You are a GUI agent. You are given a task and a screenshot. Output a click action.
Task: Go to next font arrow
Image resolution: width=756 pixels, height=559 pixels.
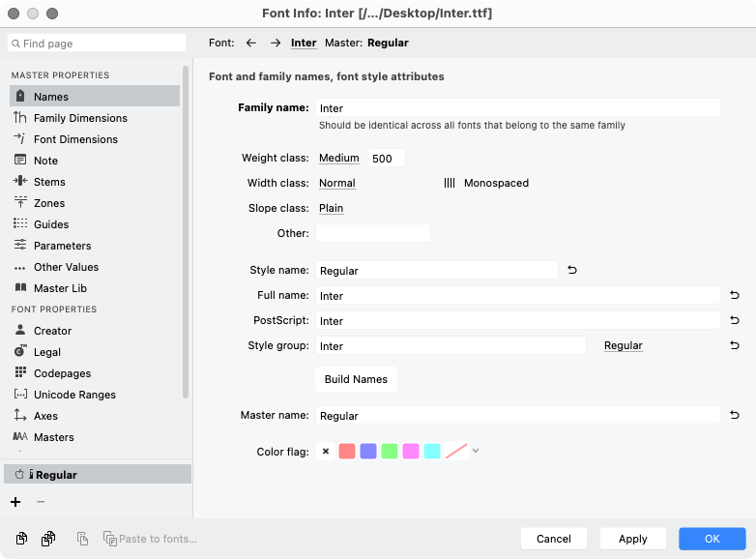point(276,43)
